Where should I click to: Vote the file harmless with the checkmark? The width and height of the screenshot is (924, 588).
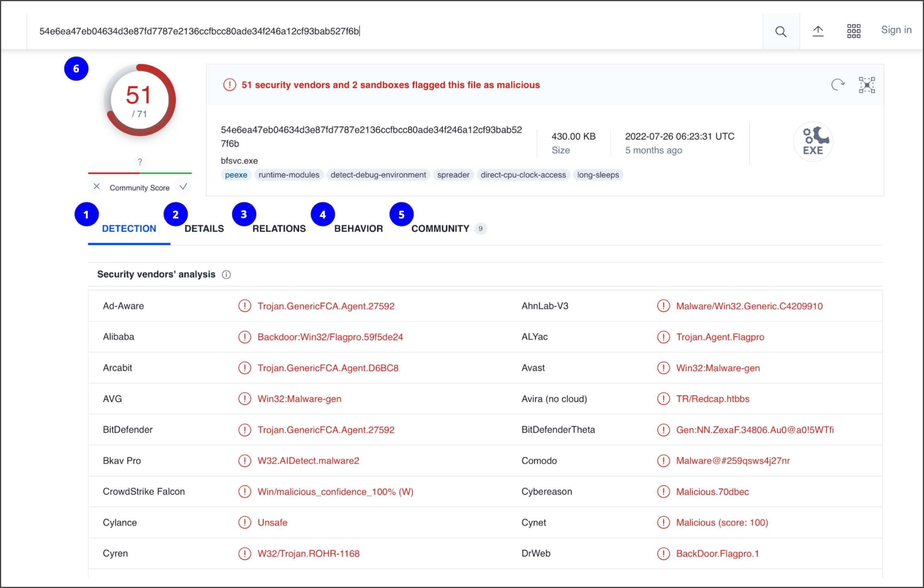click(x=183, y=186)
